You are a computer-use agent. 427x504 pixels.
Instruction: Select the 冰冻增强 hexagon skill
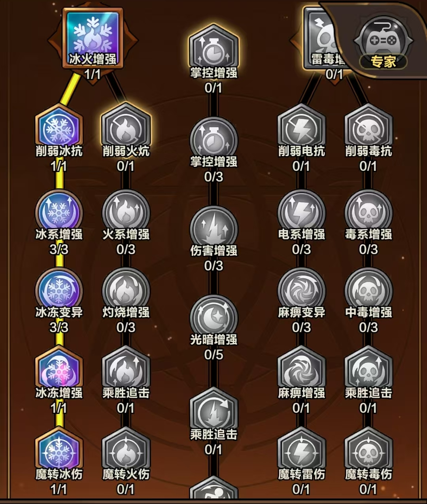pyautogui.click(x=59, y=369)
